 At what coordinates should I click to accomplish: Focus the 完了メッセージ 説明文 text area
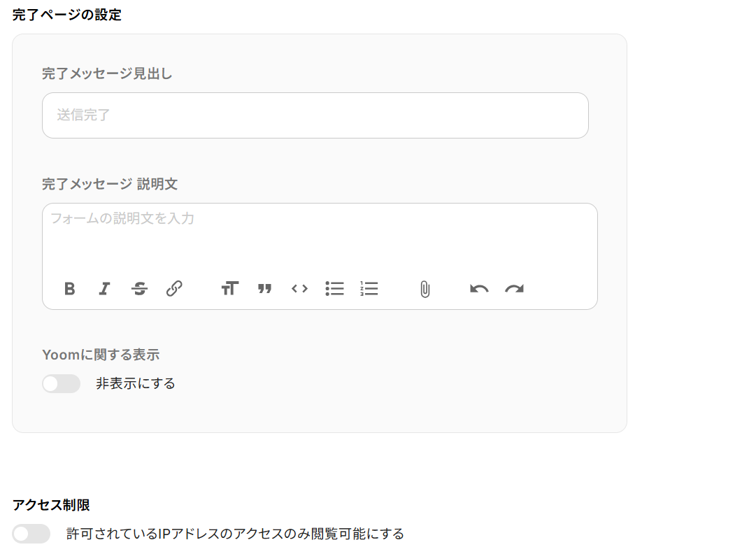tap(320, 236)
